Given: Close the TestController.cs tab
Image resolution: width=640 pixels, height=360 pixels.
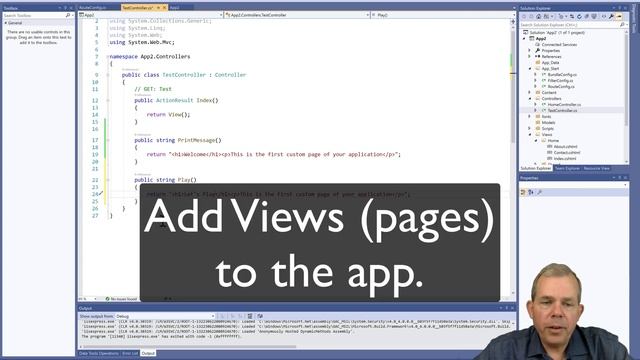Looking at the screenshot, I should coord(165,7).
